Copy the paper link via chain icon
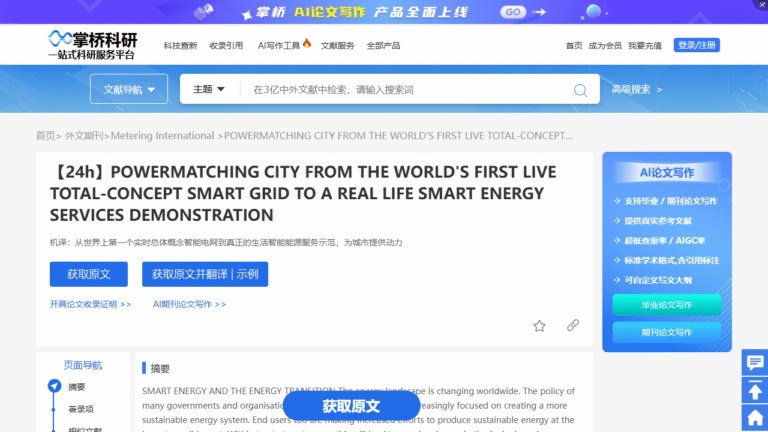Image resolution: width=768 pixels, height=432 pixels. (573, 325)
